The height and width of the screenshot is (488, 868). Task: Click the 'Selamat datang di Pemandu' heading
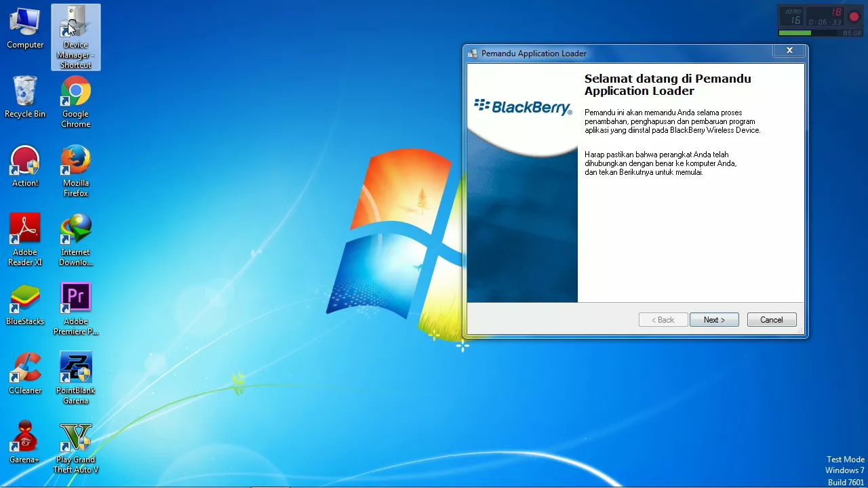click(668, 85)
